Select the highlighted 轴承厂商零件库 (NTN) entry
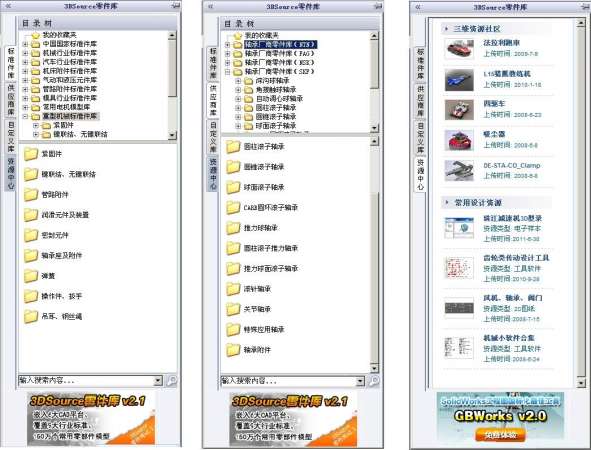Viewport: 591px width, 450px height. pos(280,44)
